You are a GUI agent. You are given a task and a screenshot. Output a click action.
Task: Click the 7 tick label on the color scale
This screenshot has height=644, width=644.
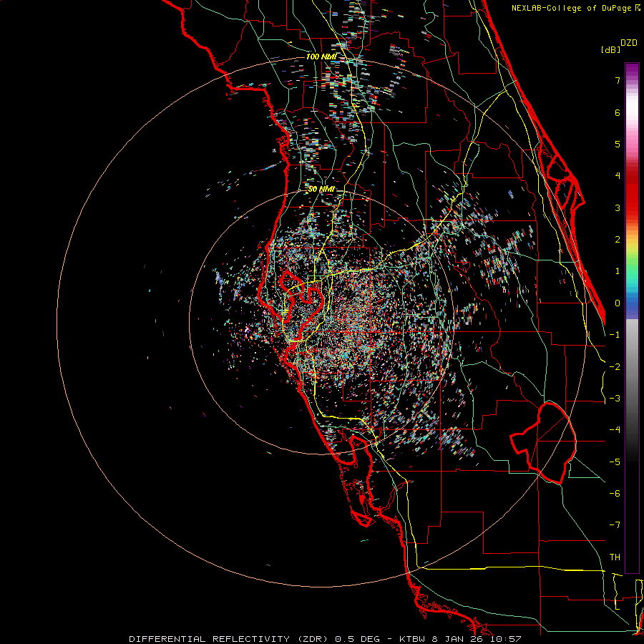618,80
